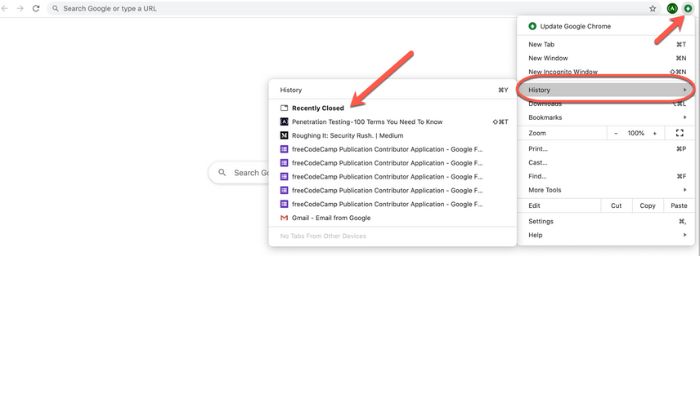This screenshot has height=400, width=700.
Task: Open full History page in submenu
Action: coord(392,90)
